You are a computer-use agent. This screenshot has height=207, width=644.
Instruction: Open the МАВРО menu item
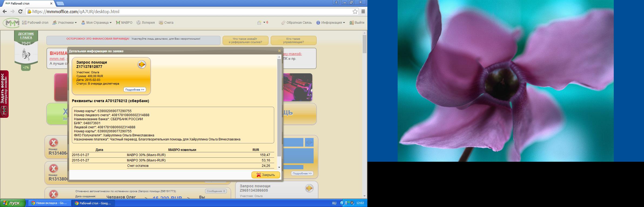click(x=124, y=23)
